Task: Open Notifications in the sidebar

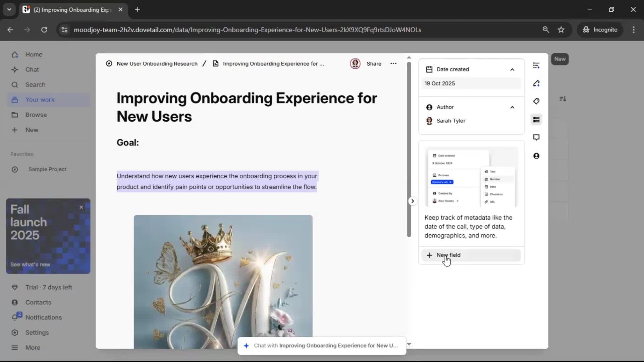Action: [x=43, y=317]
